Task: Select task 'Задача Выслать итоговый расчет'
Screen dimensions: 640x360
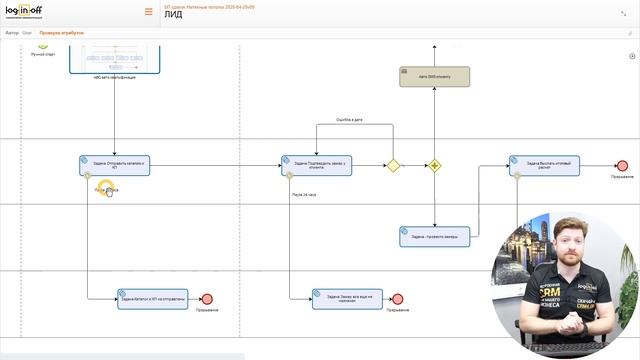Action: (x=544, y=166)
